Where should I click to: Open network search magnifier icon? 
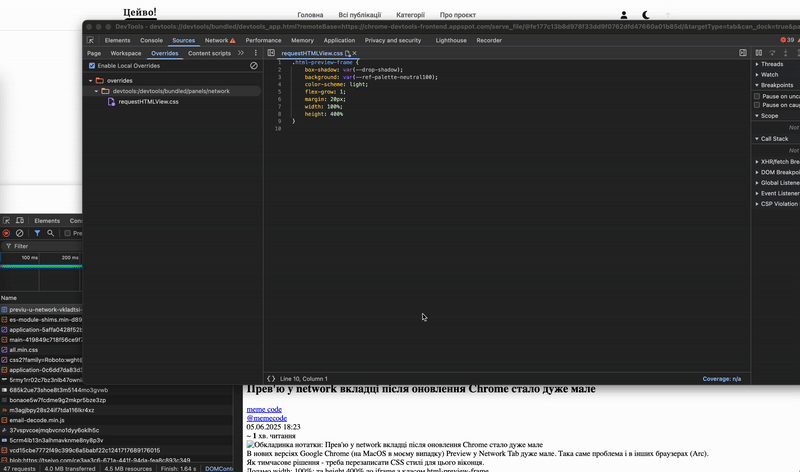(51, 233)
